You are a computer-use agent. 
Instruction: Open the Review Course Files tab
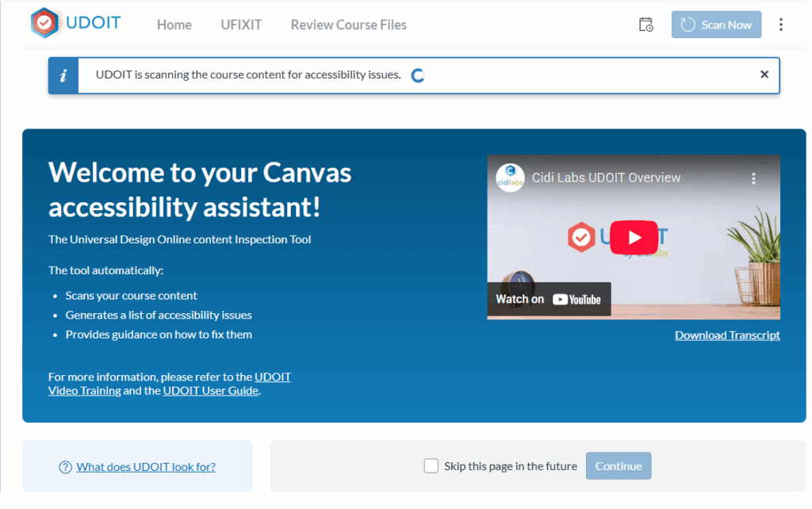(348, 25)
